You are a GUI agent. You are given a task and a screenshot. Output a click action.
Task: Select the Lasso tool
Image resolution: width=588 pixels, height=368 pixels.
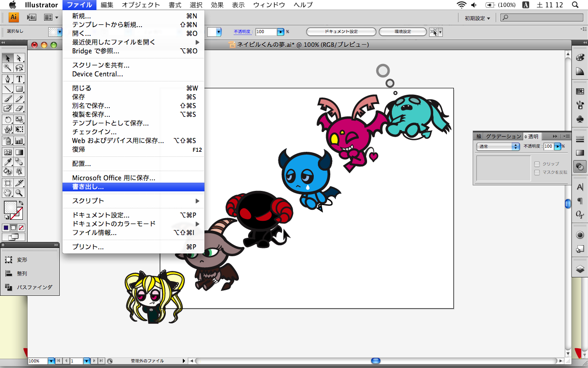19,68
